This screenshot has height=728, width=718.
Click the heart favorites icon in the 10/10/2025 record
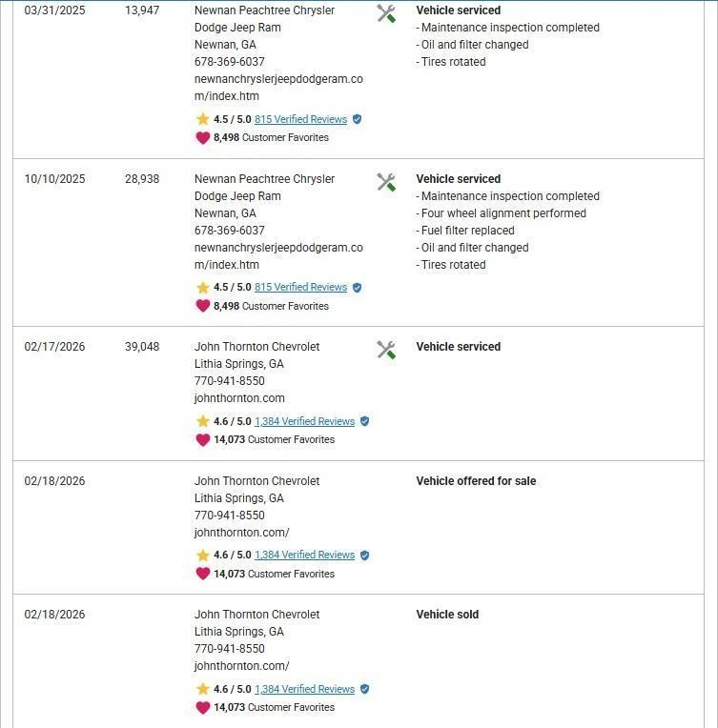[x=202, y=306]
